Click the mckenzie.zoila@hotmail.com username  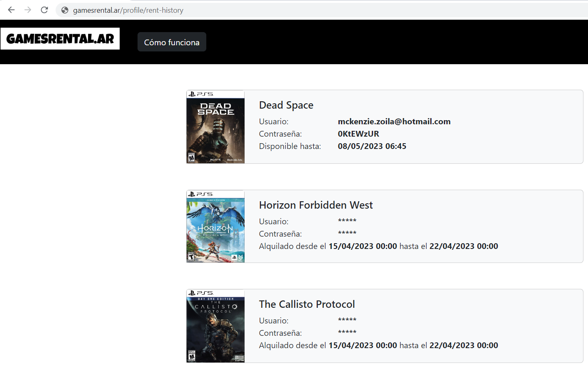click(394, 121)
